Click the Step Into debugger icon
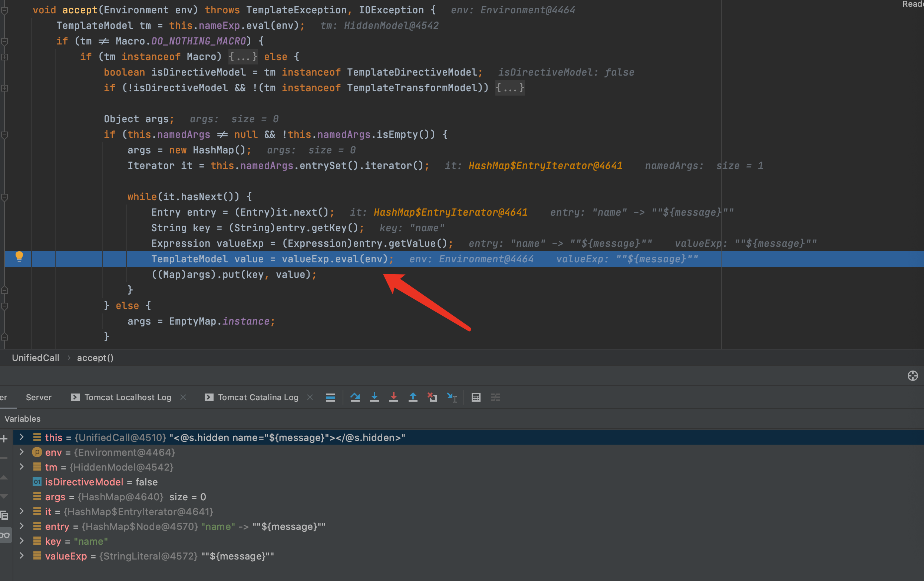Viewport: 924px width, 581px height. (x=374, y=397)
